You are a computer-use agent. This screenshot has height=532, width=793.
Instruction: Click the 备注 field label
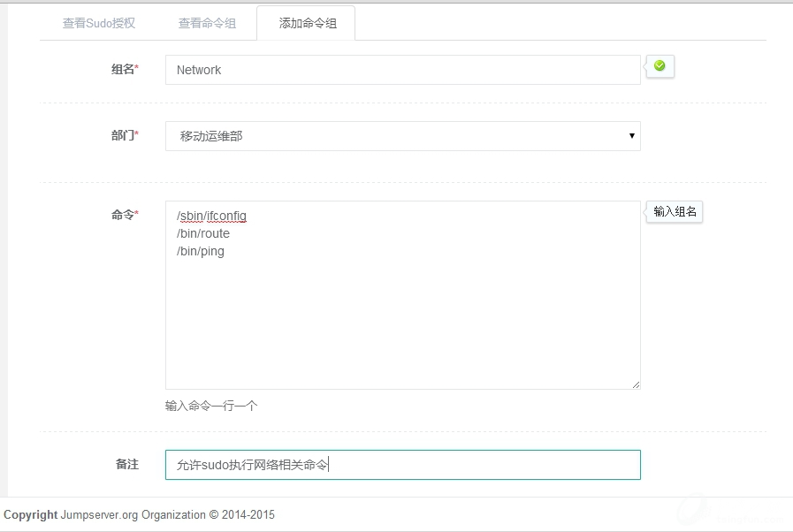[x=126, y=464]
